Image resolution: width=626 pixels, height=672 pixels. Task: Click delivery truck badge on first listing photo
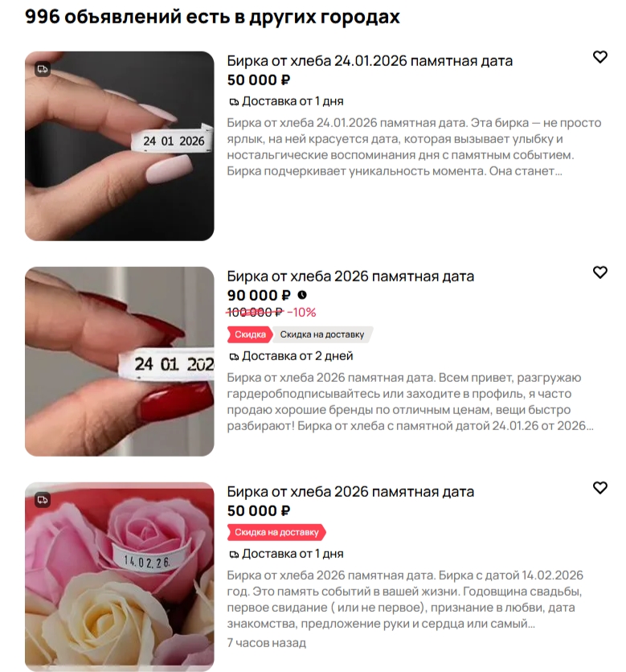click(x=43, y=69)
